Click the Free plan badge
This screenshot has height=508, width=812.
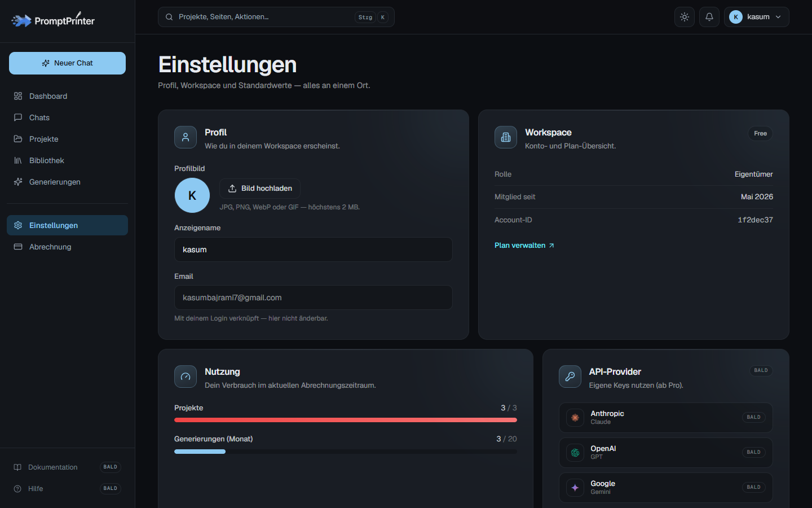point(760,134)
